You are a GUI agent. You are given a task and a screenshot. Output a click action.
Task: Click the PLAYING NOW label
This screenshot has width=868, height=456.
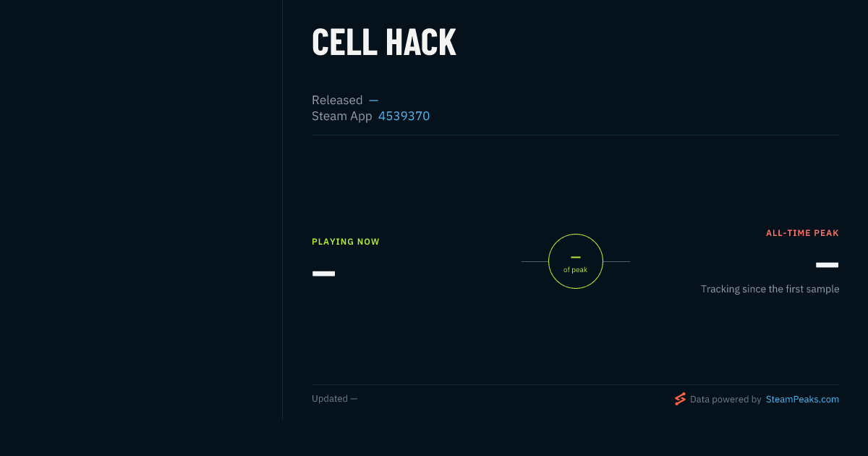tap(346, 242)
